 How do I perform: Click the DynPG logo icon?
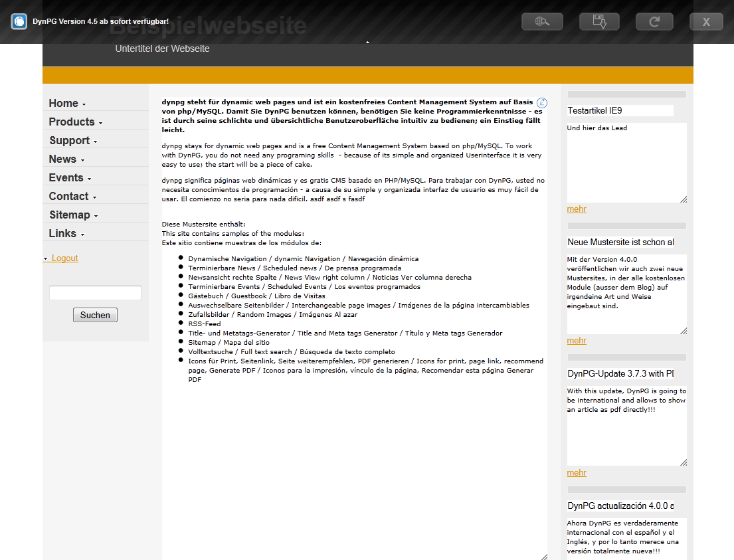tap(19, 22)
